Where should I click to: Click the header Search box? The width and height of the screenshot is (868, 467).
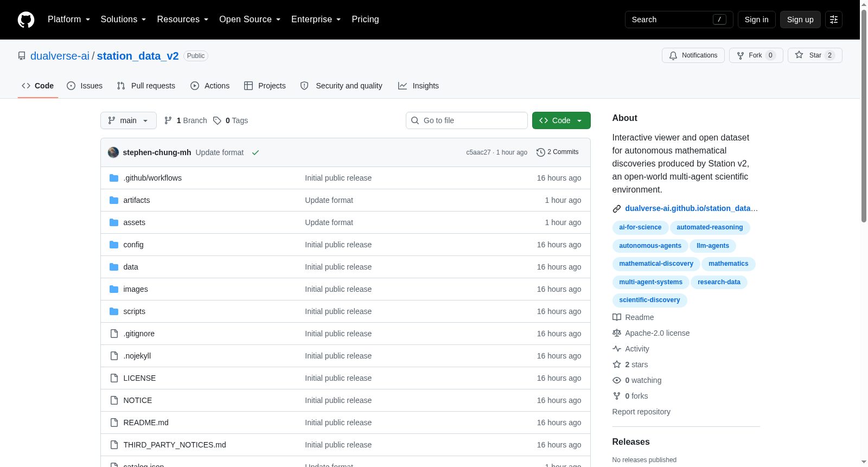(x=679, y=20)
